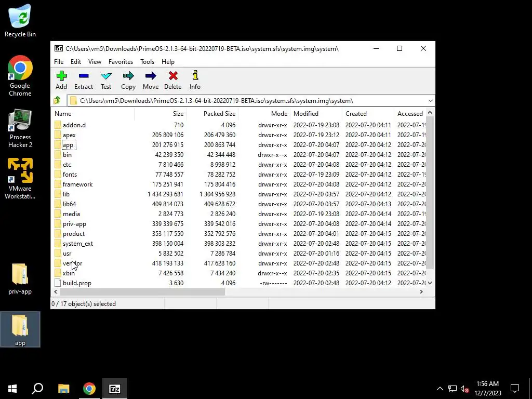Select the priv-app desktop folder

pos(20,278)
